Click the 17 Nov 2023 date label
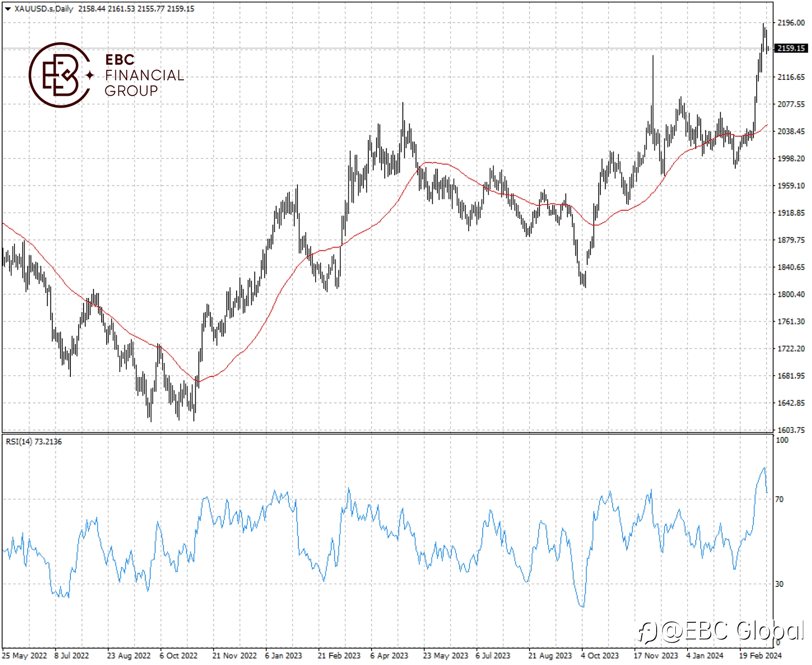This screenshot has width=812, height=665. coord(656,655)
